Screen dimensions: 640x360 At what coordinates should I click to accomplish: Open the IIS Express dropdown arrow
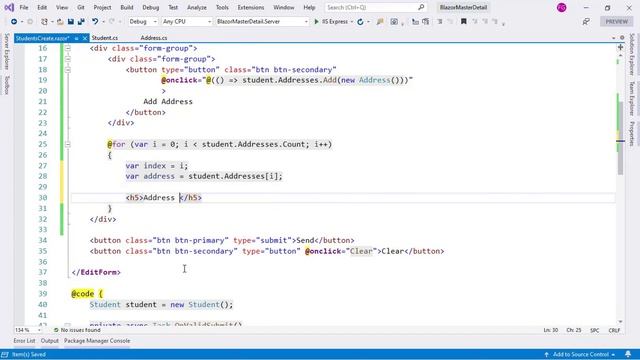coord(352,22)
